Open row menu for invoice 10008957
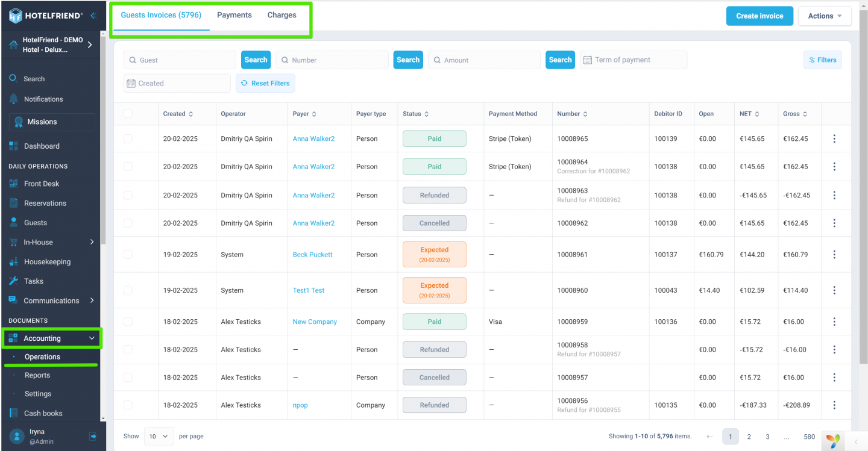This screenshot has height=451, width=868. tap(834, 378)
